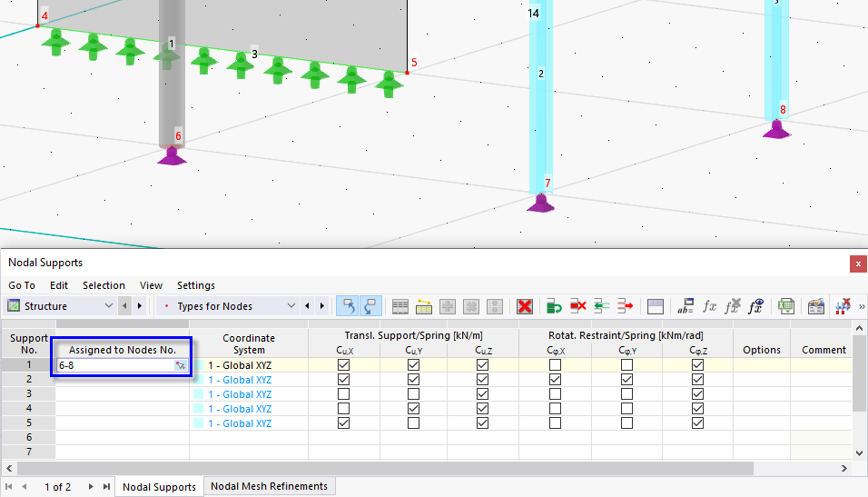Open the Selection menu
868x497 pixels.
coord(104,285)
